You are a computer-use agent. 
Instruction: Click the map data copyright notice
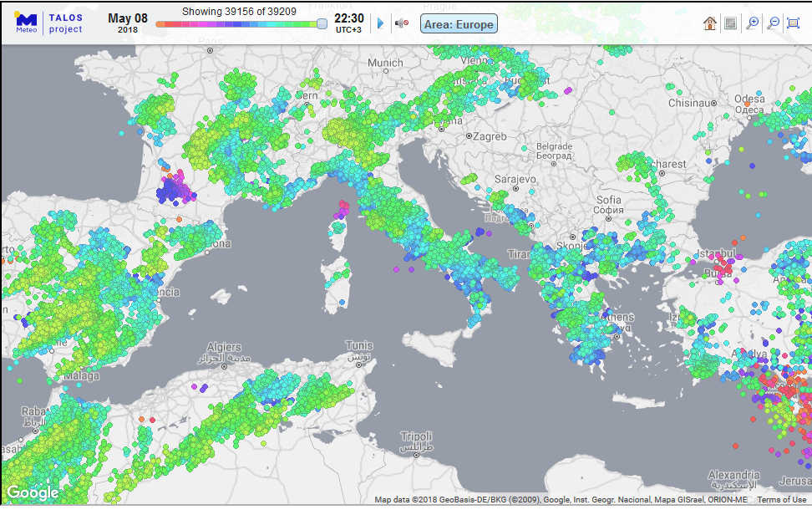point(561,499)
